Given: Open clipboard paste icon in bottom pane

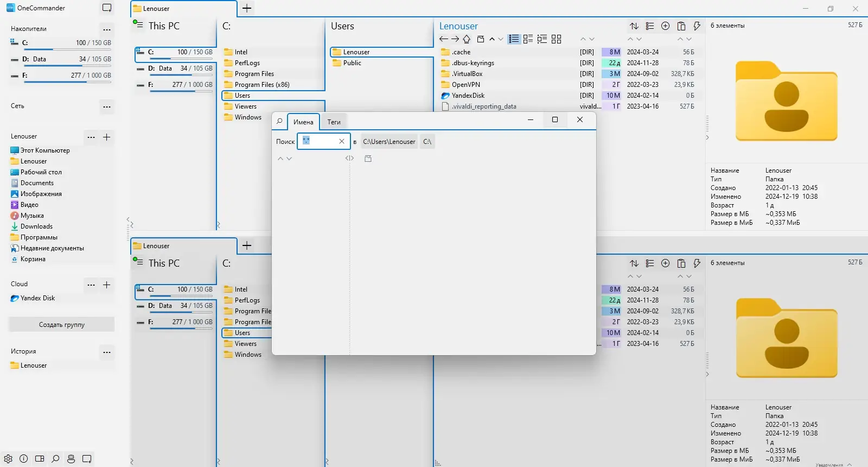Looking at the screenshot, I should coord(681,263).
